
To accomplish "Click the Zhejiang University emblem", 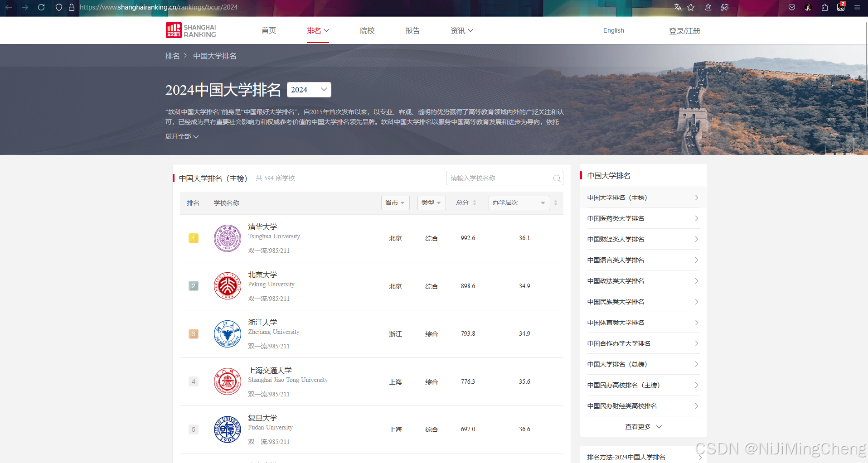I will tap(227, 334).
